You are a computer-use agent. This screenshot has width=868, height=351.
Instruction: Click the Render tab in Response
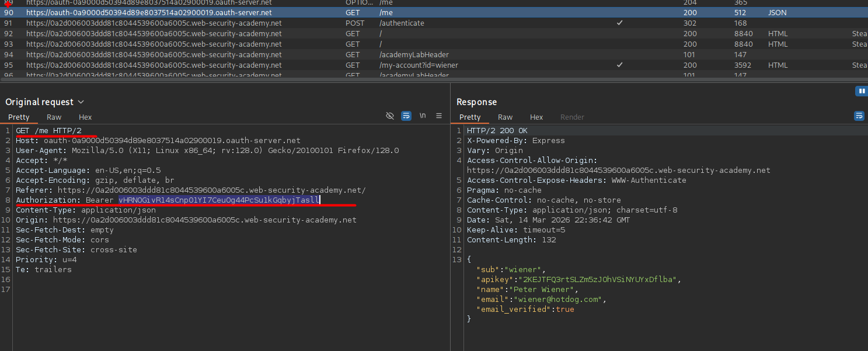(572, 117)
